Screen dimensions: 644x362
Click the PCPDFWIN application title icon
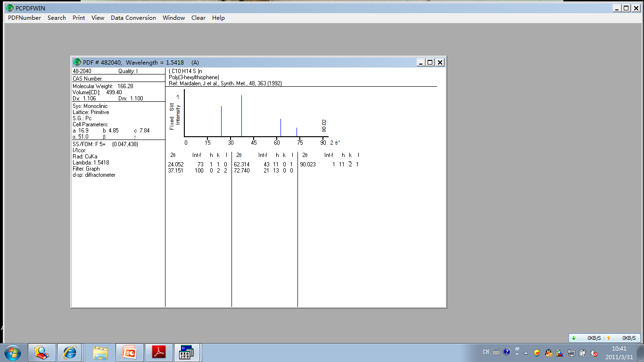point(9,8)
